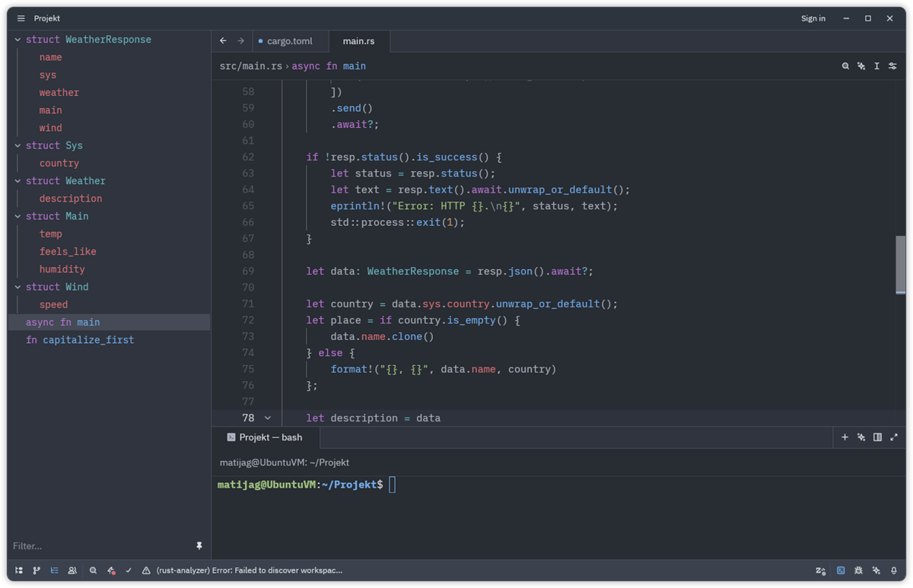Click the buffer search magnifier in editor toolbar
This screenshot has width=913, height=588.
click(x=845, y=66)
